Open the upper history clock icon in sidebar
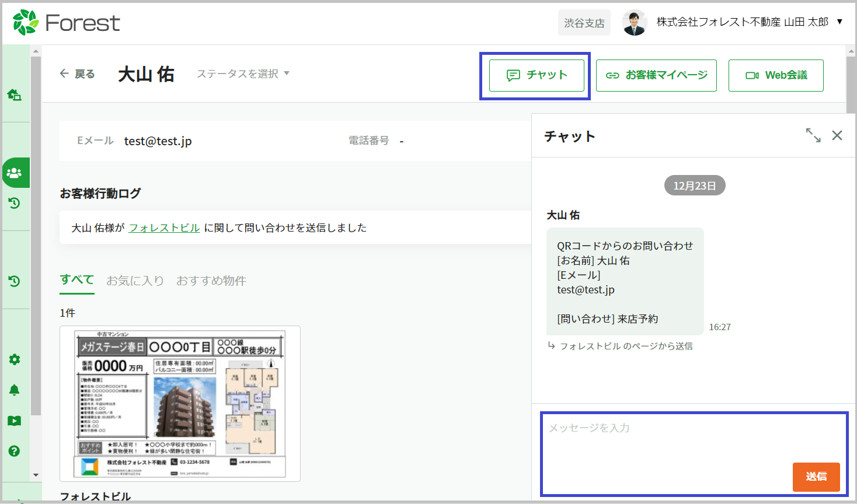The image size is (857, 504). (x=15, y=203)
